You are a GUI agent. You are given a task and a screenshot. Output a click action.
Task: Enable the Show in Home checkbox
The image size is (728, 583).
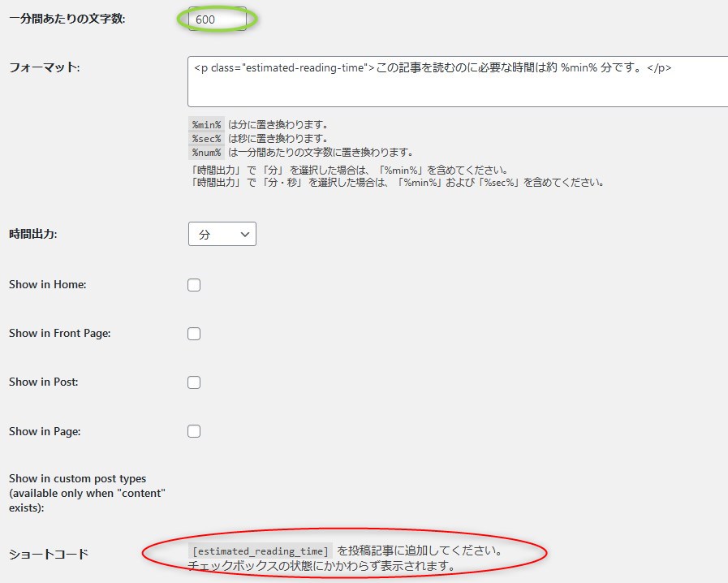click(x=194, y=285)
